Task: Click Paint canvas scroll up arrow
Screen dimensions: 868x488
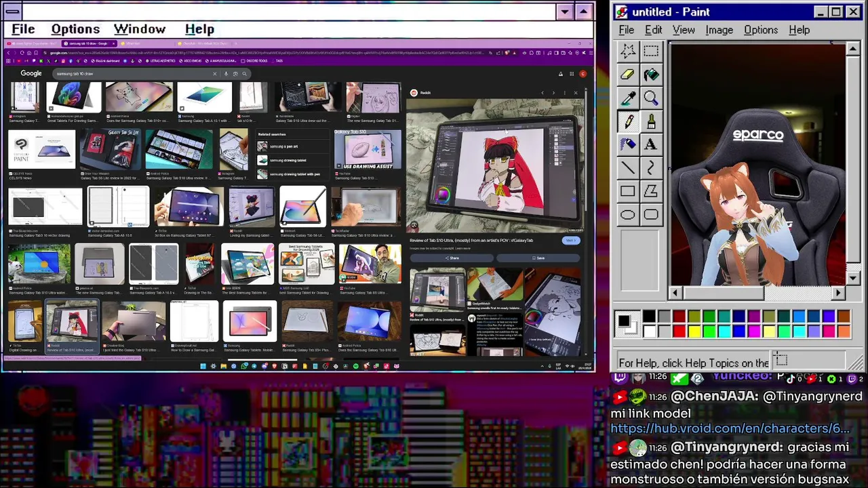Action: click(853, 49)
